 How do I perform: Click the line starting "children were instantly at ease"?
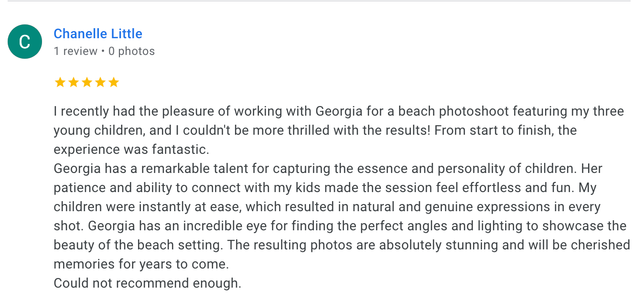click(327, 207)
